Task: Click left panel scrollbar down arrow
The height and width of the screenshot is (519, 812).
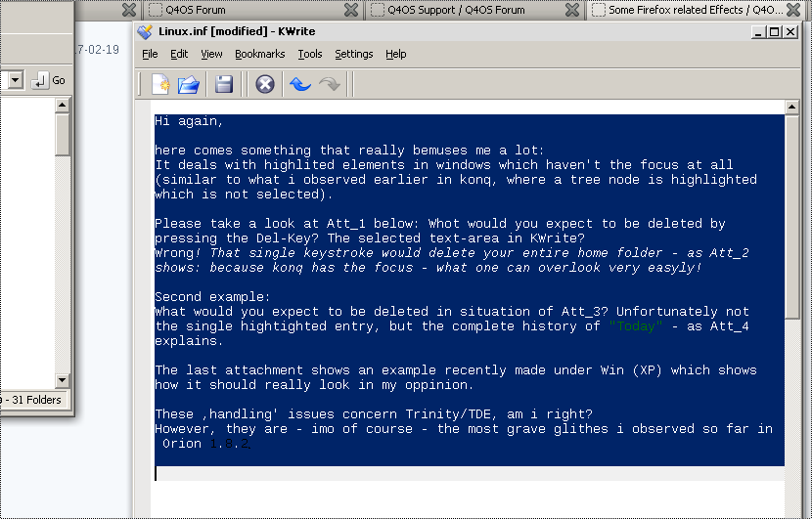Action: click(x=63, y=380)
